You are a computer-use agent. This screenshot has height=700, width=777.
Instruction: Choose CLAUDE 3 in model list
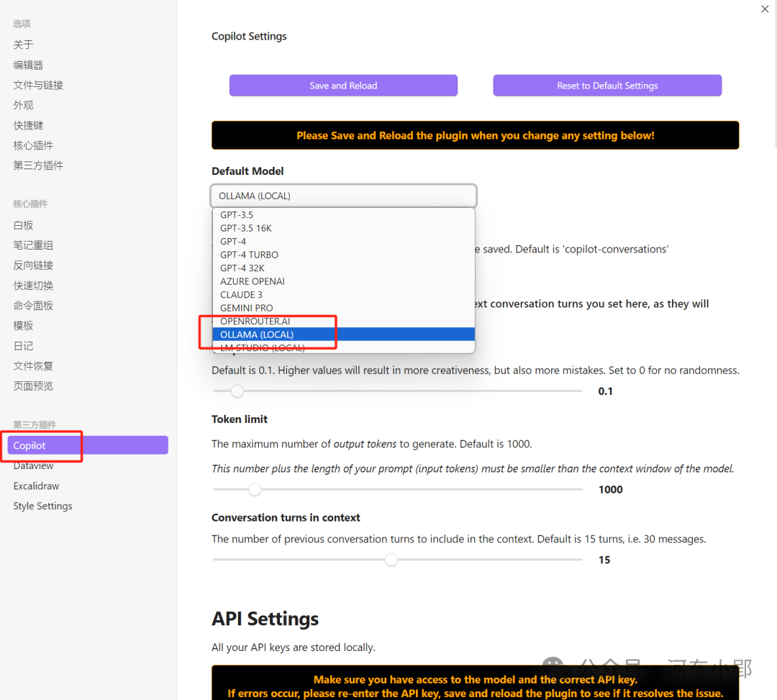tap(241, 294)
